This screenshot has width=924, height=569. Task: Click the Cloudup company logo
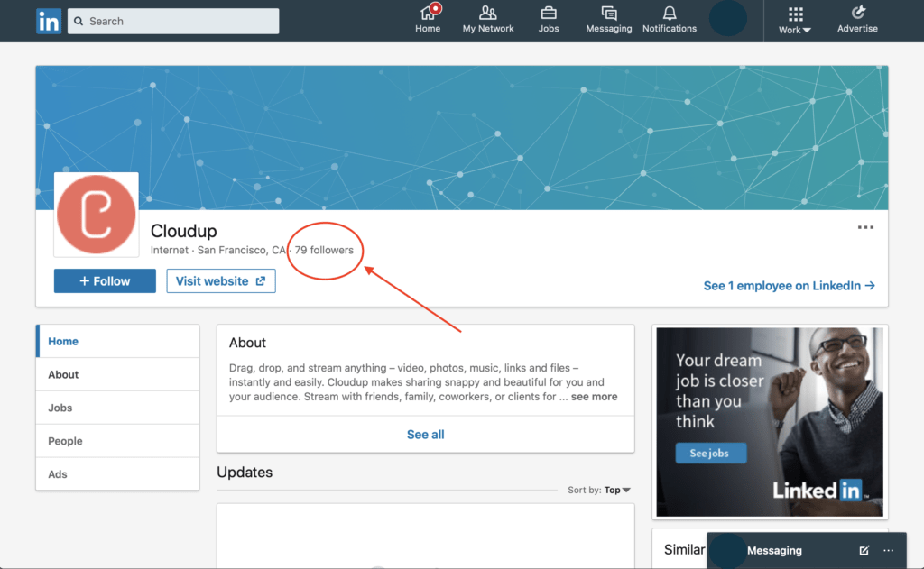click(96, 215)
